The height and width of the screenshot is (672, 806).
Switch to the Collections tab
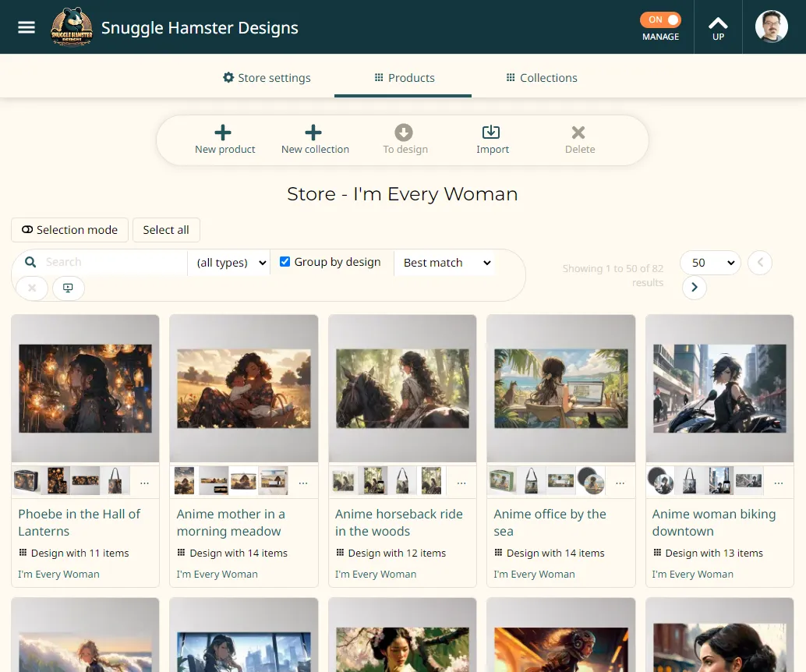[x=541, y=78]
